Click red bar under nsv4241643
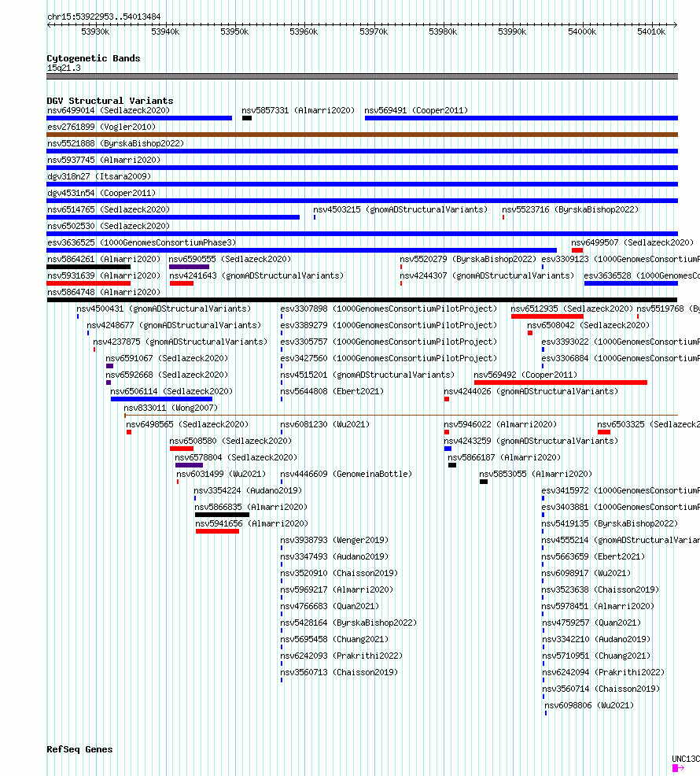This screenshot has height=776, width=700. click(x=182, y=283)
